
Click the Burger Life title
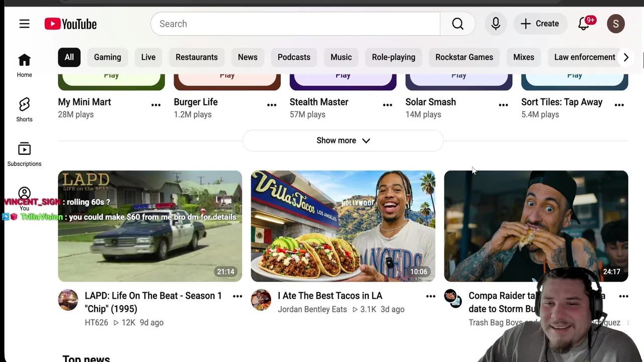tap(196, 102)
